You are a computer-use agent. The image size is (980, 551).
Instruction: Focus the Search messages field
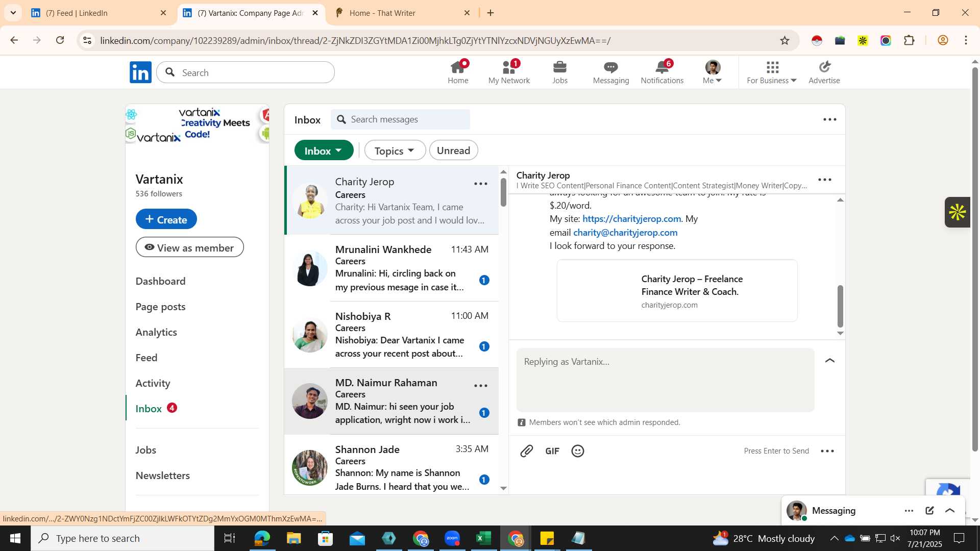(x=400, y=119)
